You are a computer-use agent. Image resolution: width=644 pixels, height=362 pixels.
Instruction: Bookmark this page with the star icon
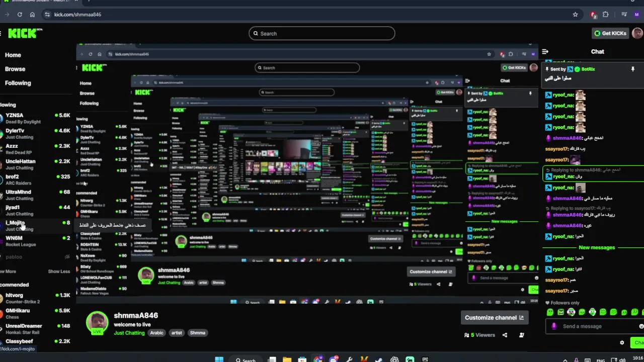tap(575, 15)
